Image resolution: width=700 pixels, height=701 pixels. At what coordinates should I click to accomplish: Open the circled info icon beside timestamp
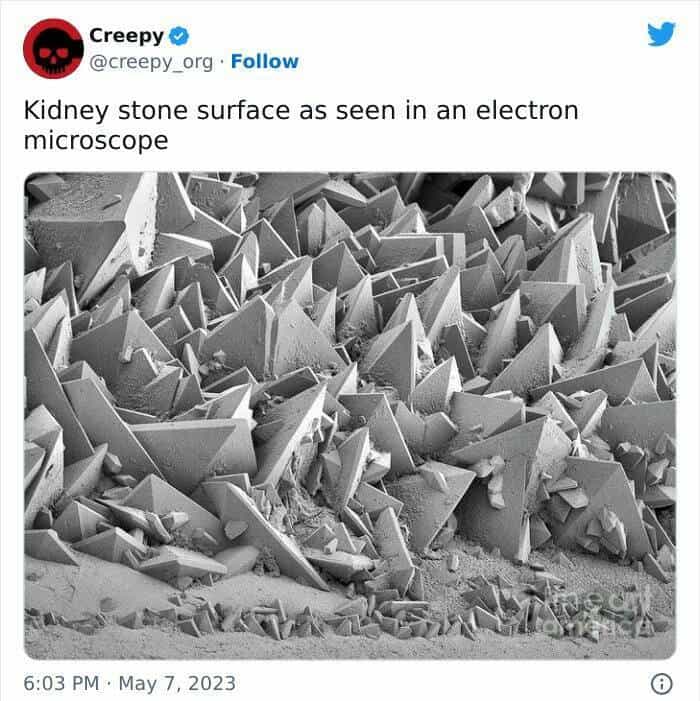pos(662,683)
